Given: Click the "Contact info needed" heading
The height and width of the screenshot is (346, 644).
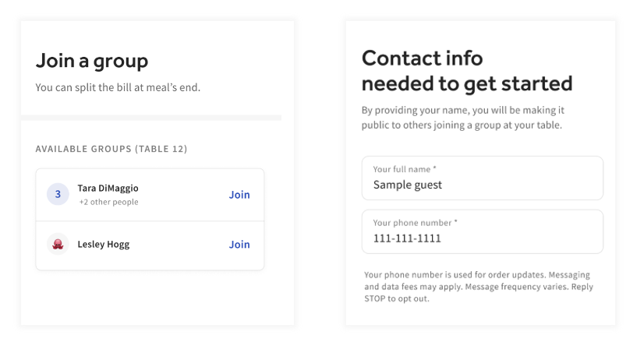Looking at the screenshot, I should click(x=466, y=70).
